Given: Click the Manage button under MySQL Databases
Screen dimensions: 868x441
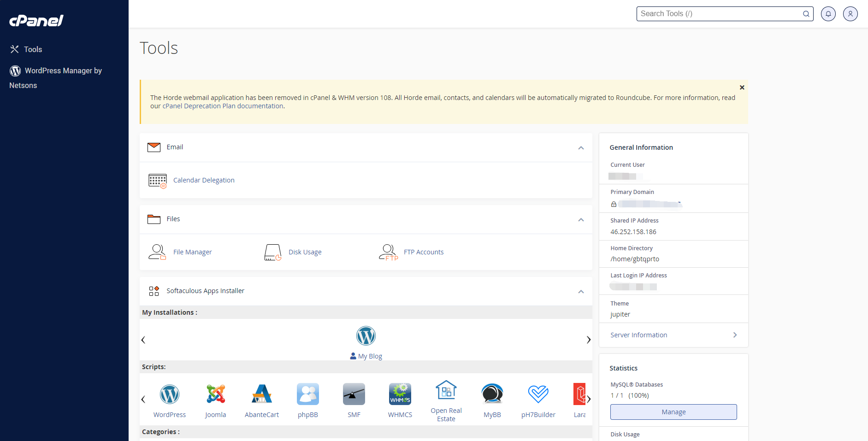Looking at the screenshot, I should tap(673, 412).
